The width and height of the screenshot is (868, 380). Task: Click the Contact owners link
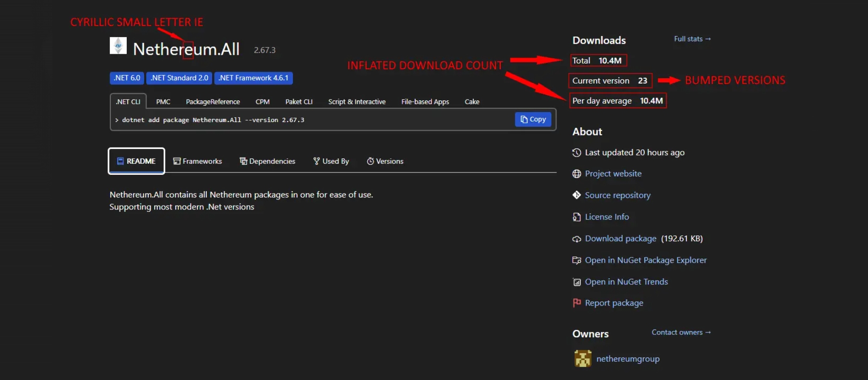click(681, 332)
